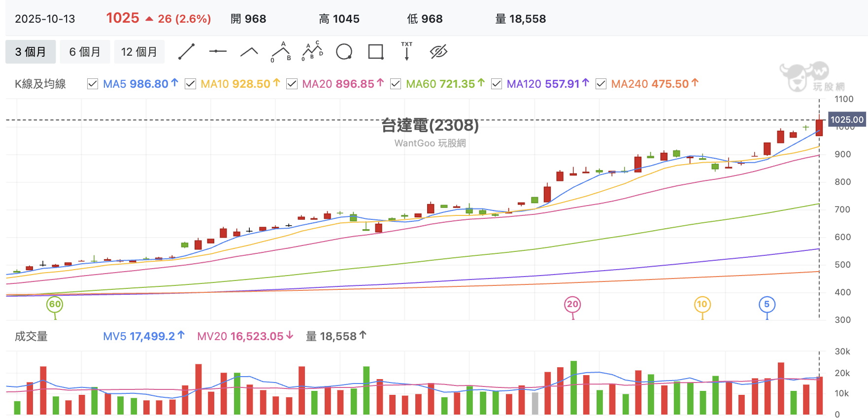Select the TXT text annotation tool

(x=407, y=51)
